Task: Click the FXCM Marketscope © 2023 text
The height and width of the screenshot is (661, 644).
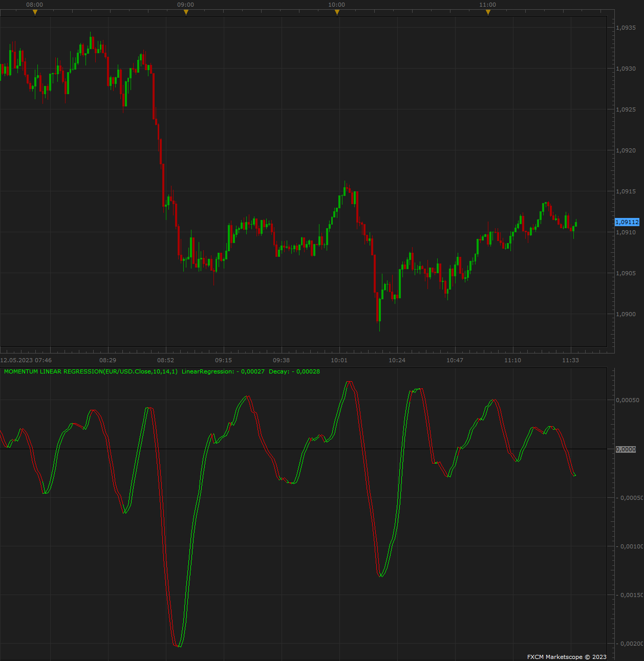Action: point(567,657)
